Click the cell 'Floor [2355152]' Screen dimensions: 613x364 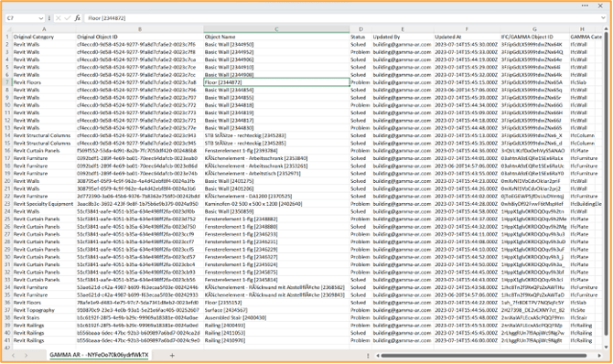(276, 303)
